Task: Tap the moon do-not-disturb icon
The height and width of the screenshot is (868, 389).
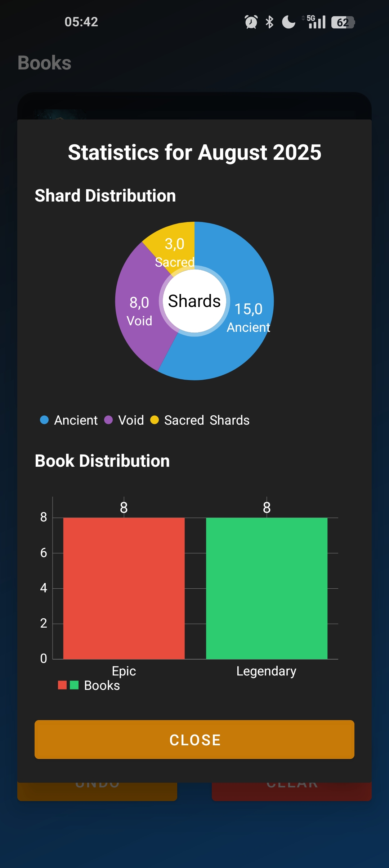Action: (x=288, y=22)
